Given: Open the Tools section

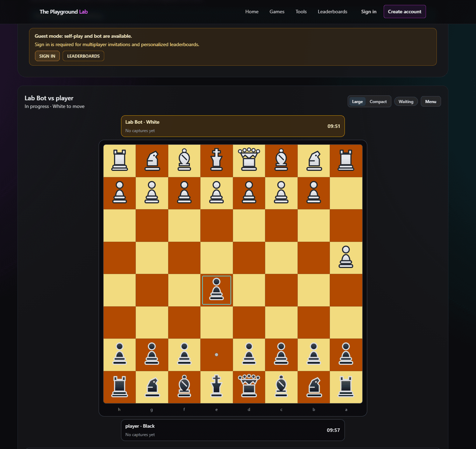Looking at the screenshot, I should (x=301, y=12).
